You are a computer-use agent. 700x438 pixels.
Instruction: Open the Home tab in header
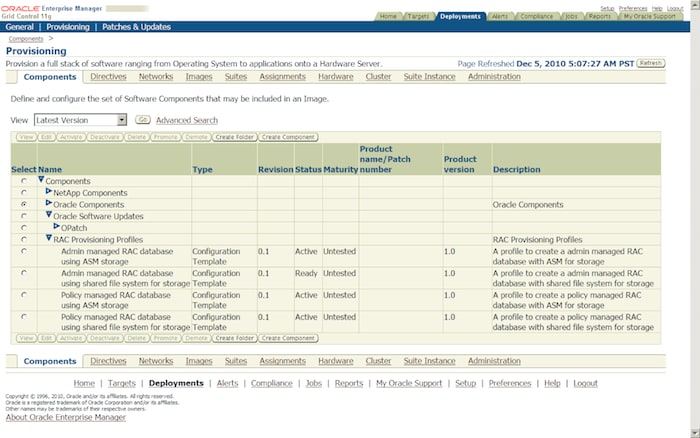[x=388, y=17]
